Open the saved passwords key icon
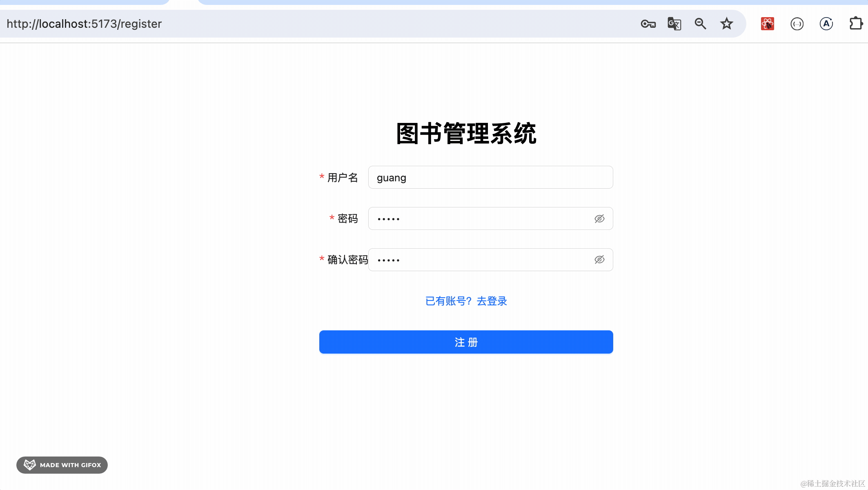 coord(648,24)
